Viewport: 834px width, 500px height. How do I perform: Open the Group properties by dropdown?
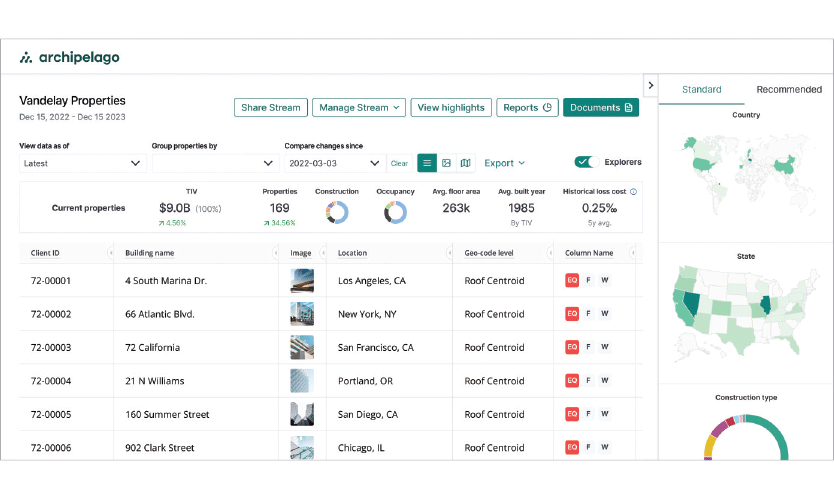tap(215, 163)
